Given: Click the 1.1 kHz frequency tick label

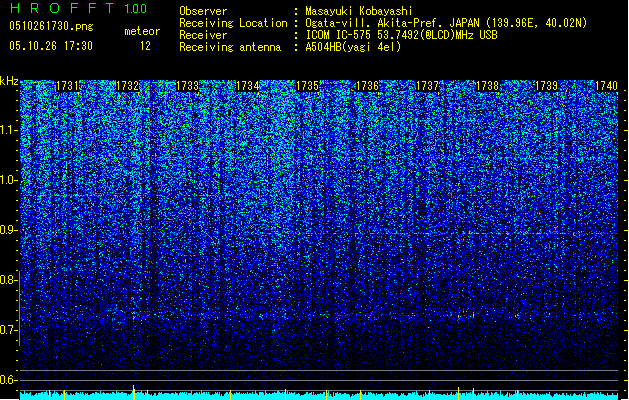Looking at the screenshot, I should coord(9,131).
